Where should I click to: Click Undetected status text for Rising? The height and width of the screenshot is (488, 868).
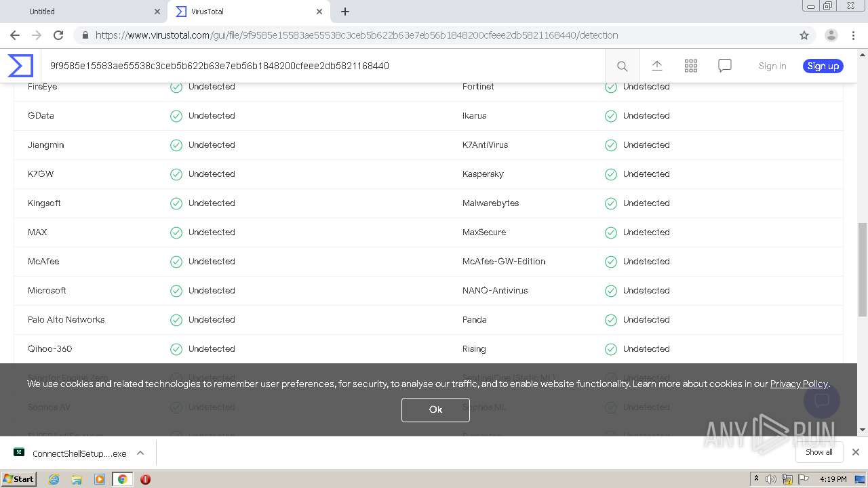coord(646,349)
